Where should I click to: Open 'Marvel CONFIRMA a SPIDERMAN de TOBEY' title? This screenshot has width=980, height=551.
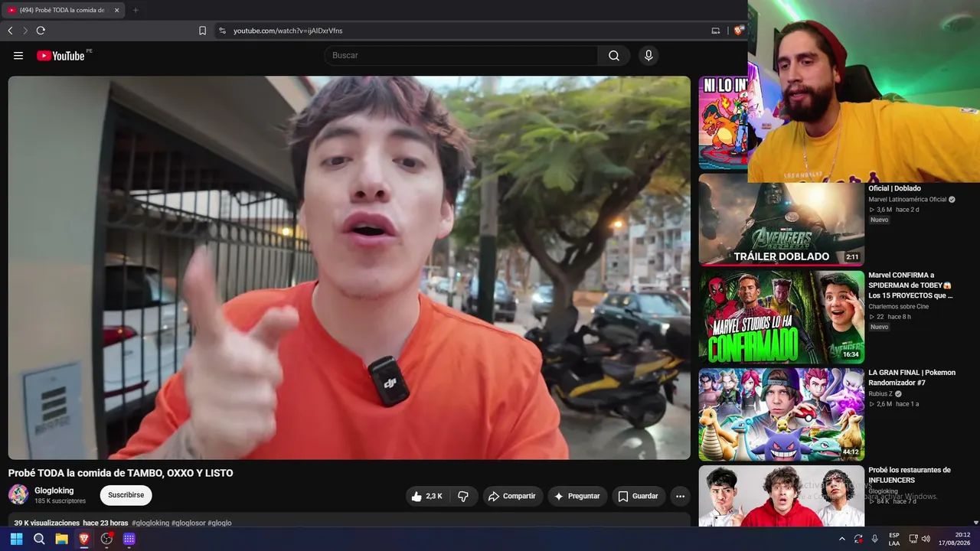[911, 285]
